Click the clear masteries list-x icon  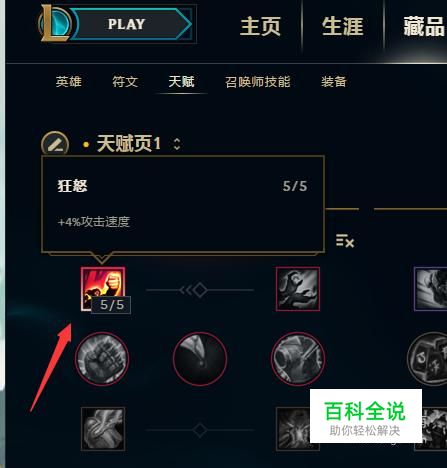click(345, 240)
